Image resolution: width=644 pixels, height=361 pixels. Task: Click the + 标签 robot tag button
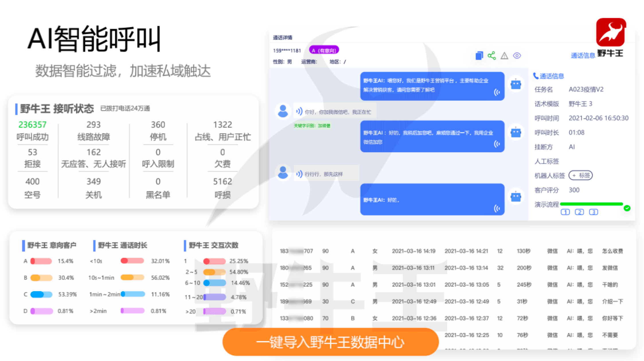click(581, 175)
